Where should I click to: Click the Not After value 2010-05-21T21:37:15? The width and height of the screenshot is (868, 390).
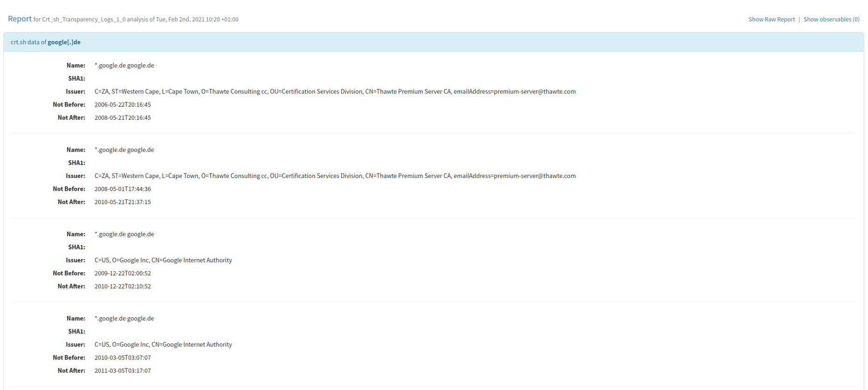click(123, 202)
